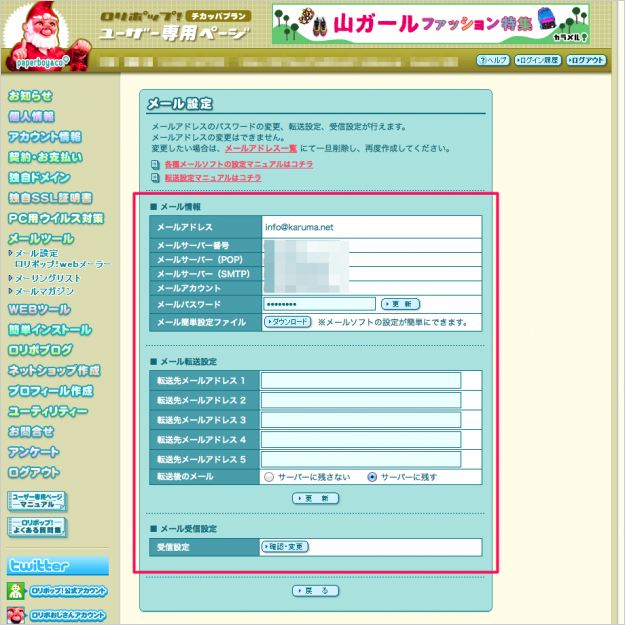
Task: Open メーリングリスト sidebar sub-item
Action: 47,278
